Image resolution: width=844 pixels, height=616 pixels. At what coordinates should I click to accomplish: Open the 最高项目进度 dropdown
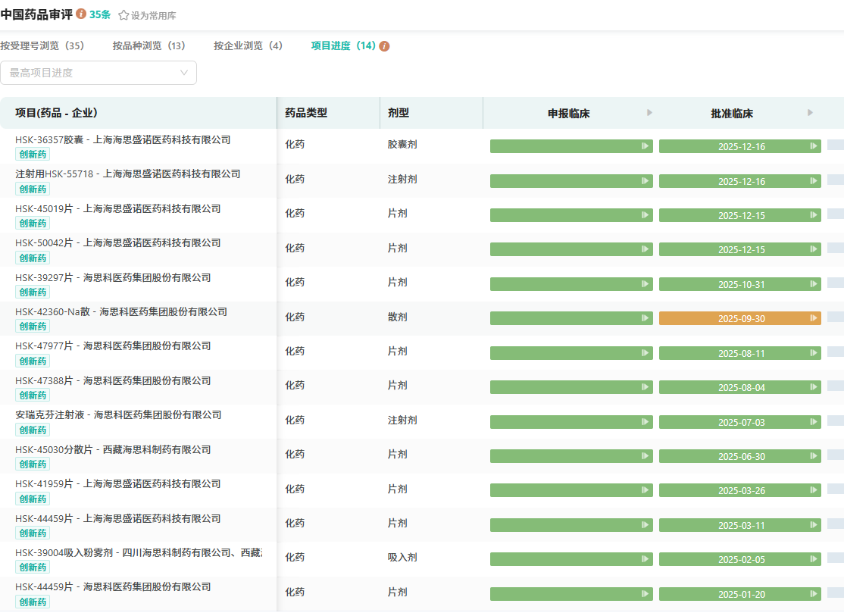coord(98,73)
